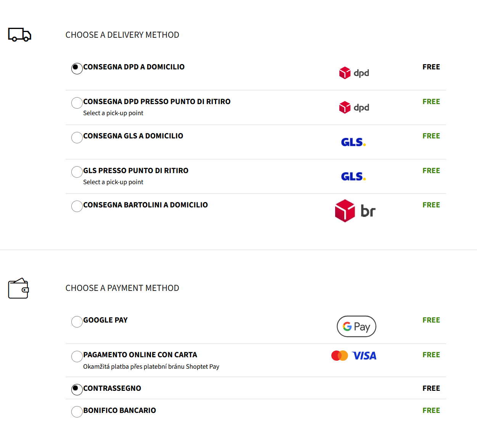Select the Contrassegno payment radio button
Screen dimensions: 477x448
pyautogui.click(x=77, y=390)
